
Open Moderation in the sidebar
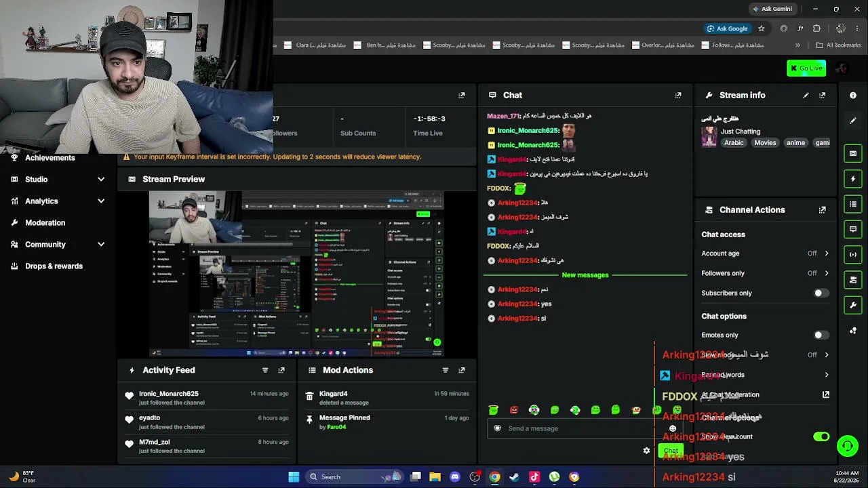(45, 223)
